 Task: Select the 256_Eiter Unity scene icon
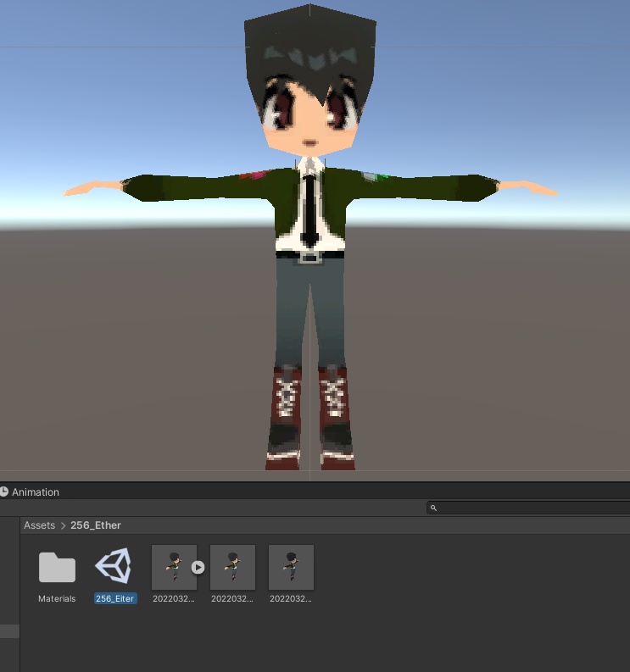point(114,566)
